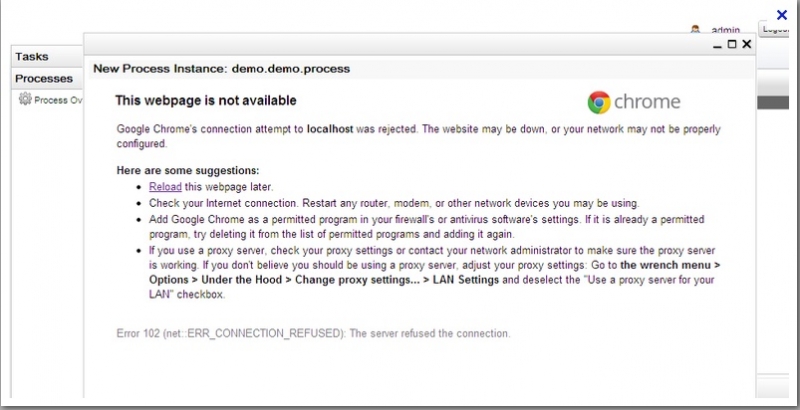
Task: Minimize the New Process Instance dialog
Action: click(717, 45)
